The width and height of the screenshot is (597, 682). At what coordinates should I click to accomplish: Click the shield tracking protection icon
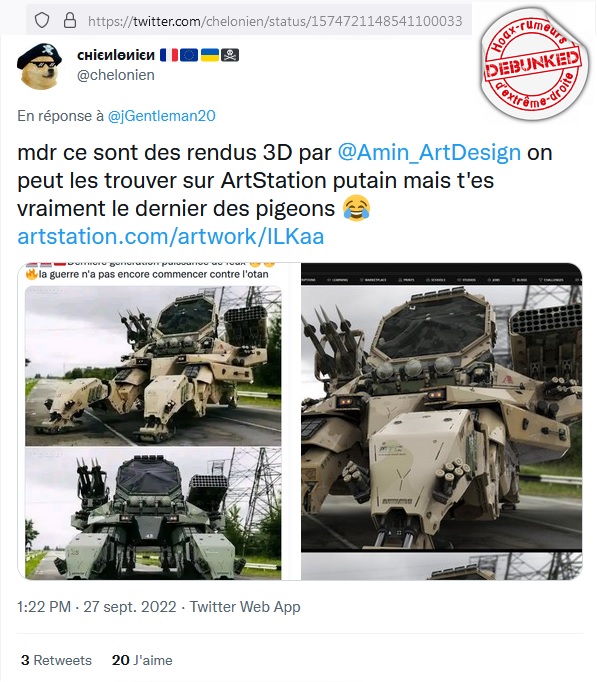pyautogui.click(x=42, y=20)
